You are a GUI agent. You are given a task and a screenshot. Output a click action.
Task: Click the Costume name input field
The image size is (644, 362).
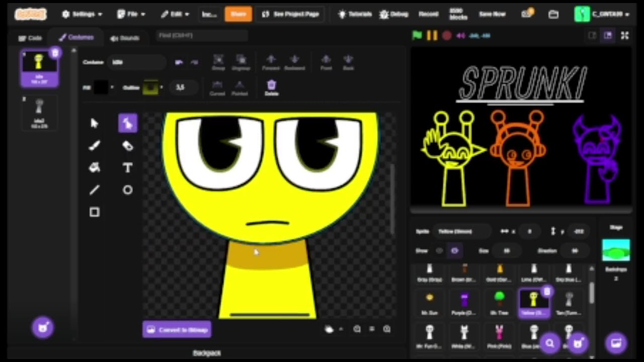pyautogui.click(x=137, y=62)
